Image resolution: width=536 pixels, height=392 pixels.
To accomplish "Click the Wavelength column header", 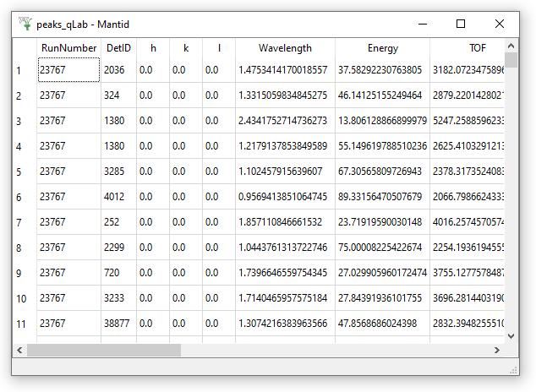I will 285,48.
